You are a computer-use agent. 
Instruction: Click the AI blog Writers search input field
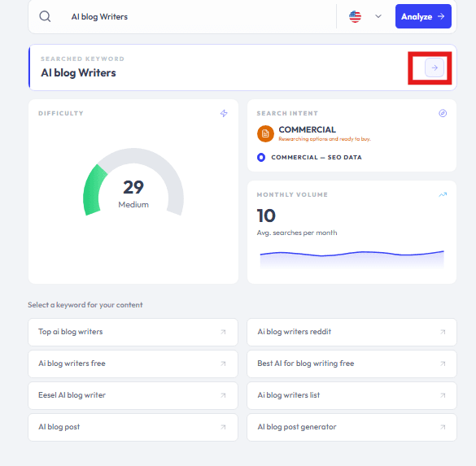tap(200, 16)
